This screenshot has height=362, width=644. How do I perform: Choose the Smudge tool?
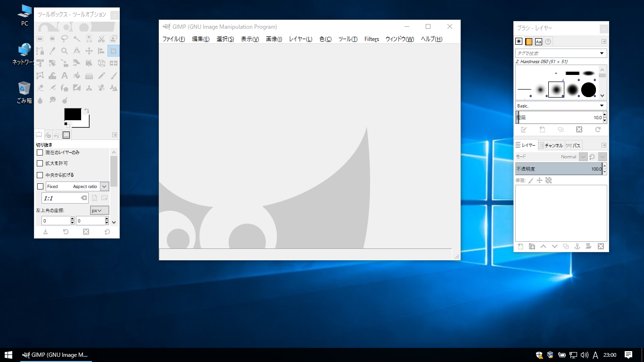tap(52, 100)
